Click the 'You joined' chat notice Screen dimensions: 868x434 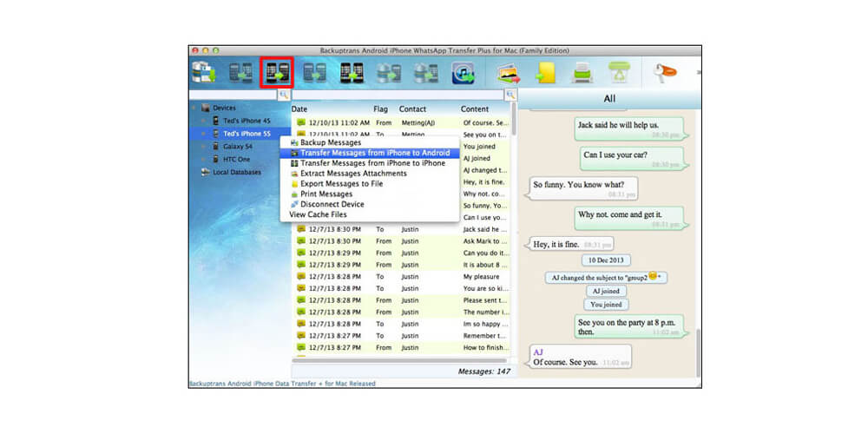tap(606, 305)
